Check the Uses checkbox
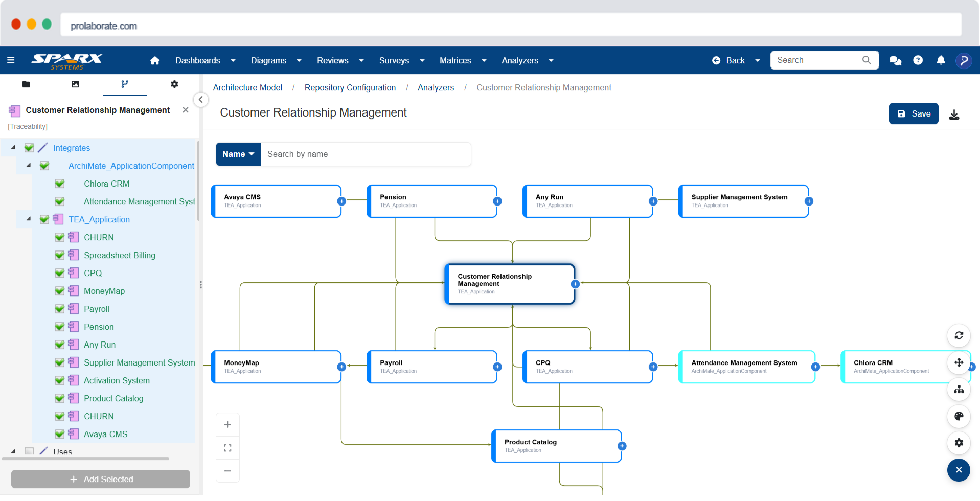The image size is (980, 501). (29, 451)
